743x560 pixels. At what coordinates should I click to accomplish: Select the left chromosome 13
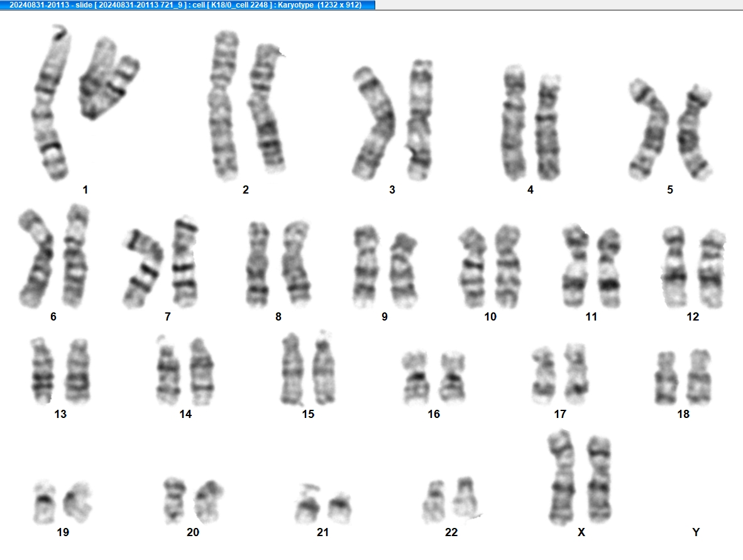42,371
